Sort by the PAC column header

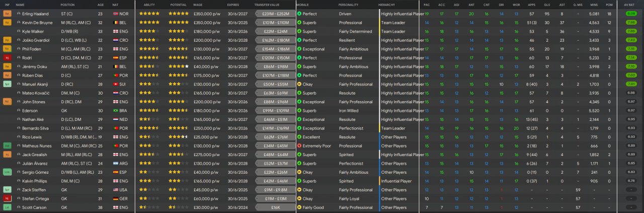[x=427, y=5]
